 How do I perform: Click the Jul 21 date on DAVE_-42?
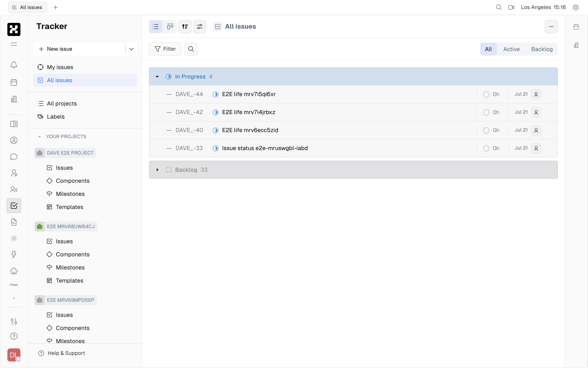click(521, 112)
